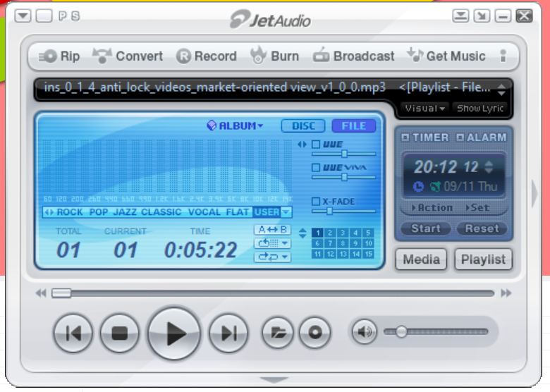Open the Rip CD tool
Image resolution: width=550 pixels, height=392 pixels.
coord(59,56)
